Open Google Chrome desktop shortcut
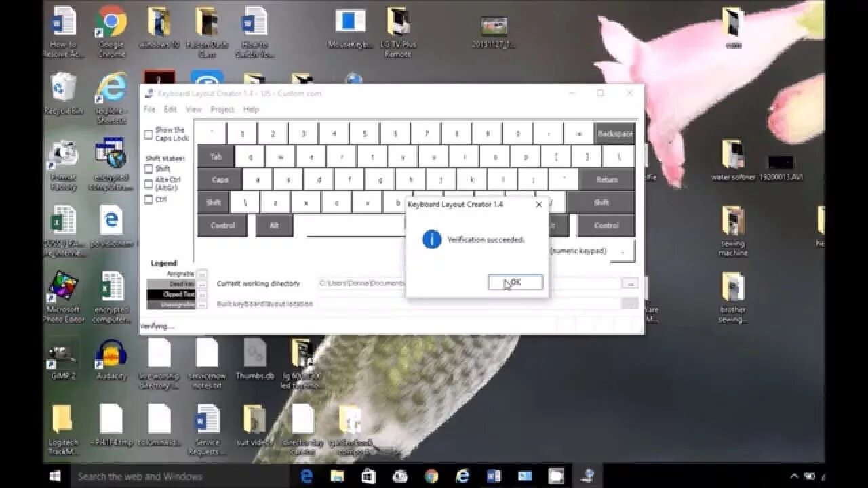The height and width of the screenshot is (488, 868). coord(111,30)
